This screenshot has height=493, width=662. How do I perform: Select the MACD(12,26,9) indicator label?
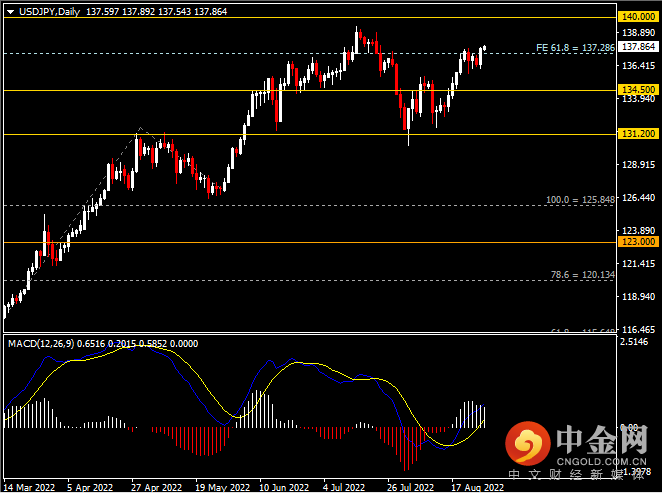[x=41, y=344]
